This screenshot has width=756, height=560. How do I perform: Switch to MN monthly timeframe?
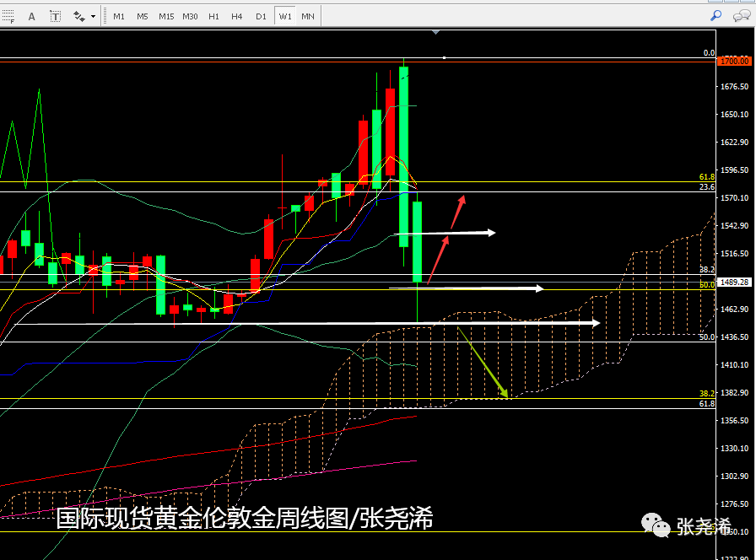point(308,16)
